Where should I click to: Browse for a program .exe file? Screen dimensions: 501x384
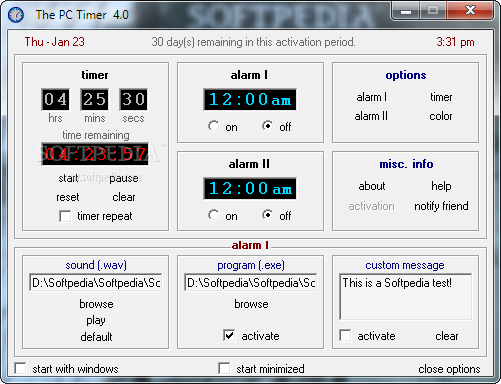(x=251, y=304)
